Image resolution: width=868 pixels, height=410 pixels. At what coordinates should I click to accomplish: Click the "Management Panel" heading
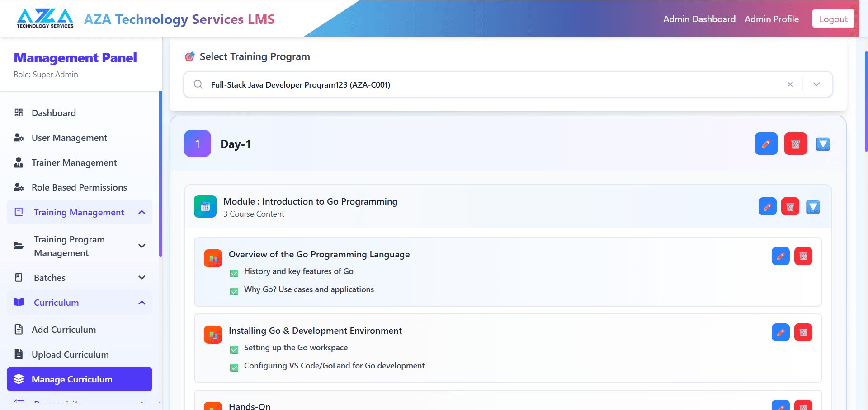(75, 58)
